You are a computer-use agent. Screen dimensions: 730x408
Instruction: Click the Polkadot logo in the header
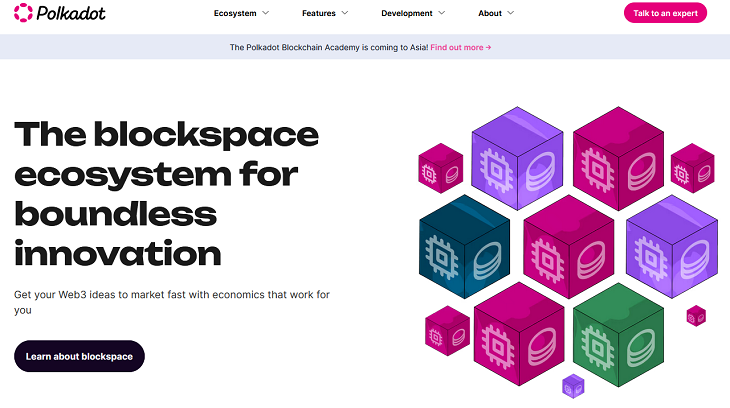pos(60,13)
